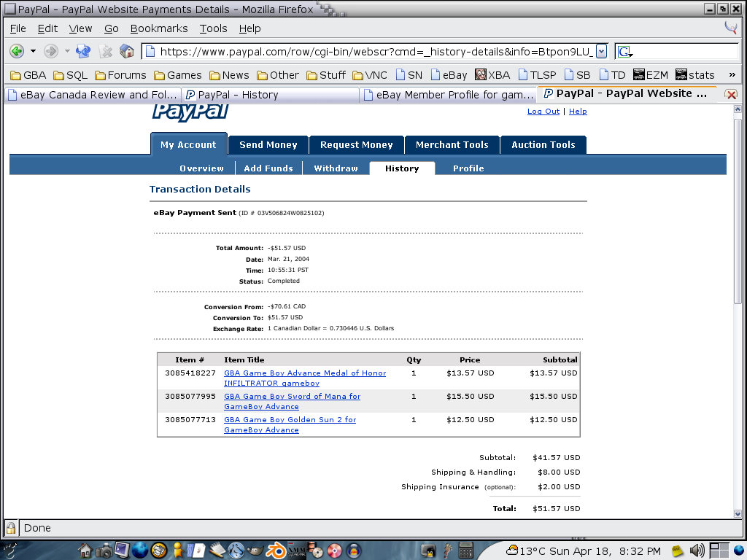
Task: Open the News bookmarks folder
Action: pyautogui.click(x=229, y=75)
